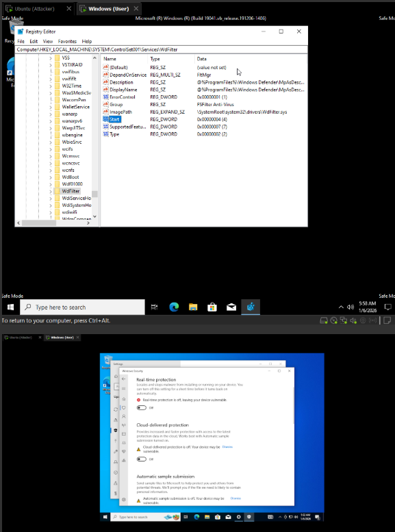Click the VM sound card status icon
This screenshot has width=395, height=532.
click(x=353, y=320)
